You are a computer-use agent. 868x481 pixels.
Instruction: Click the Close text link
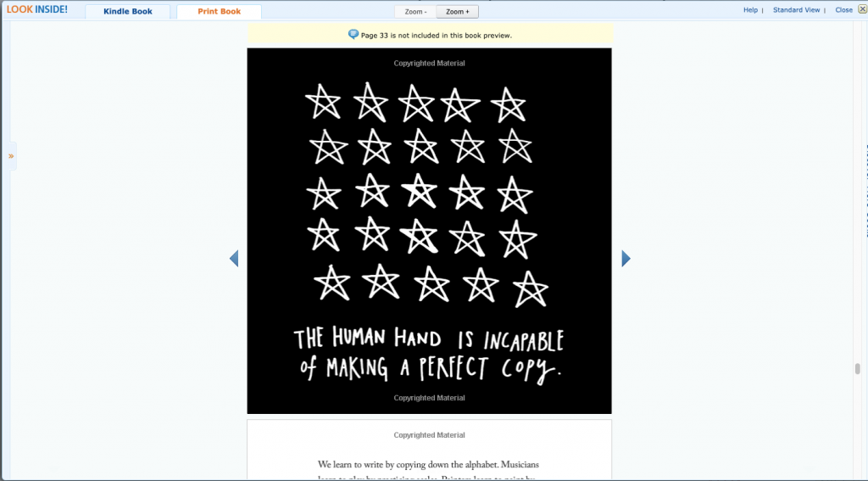coord(843,10)
